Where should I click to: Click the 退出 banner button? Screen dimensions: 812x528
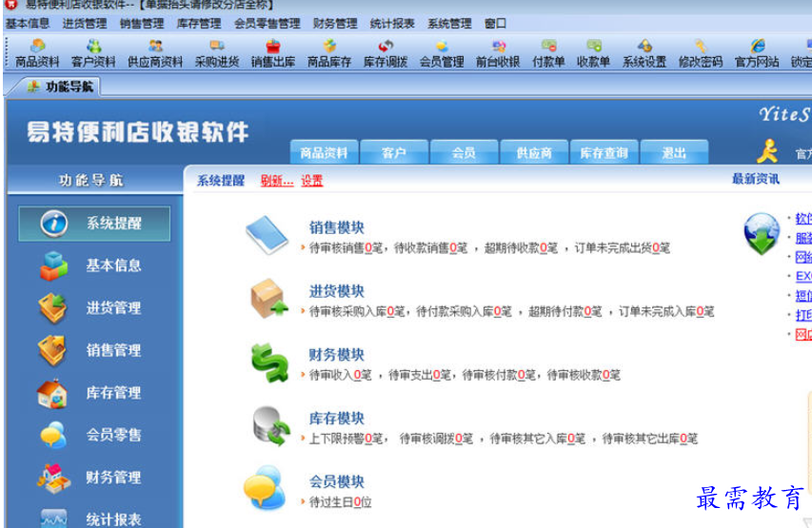[x=674, y=152]
